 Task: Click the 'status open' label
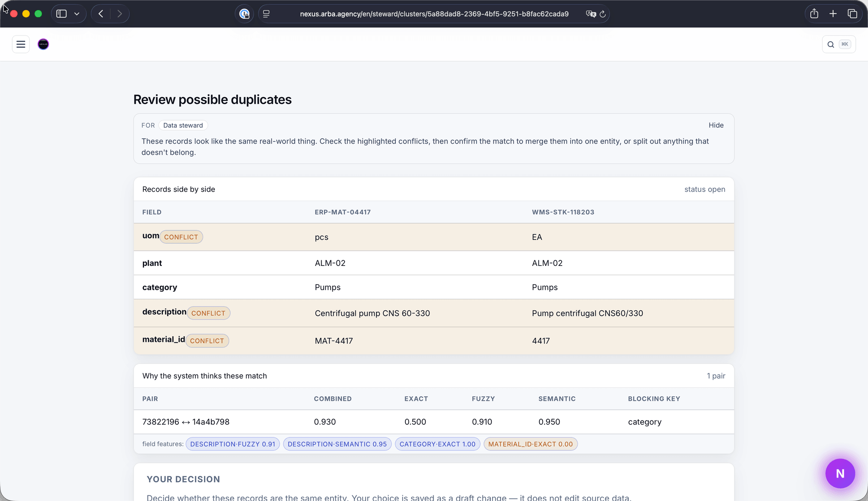(705, 189)
